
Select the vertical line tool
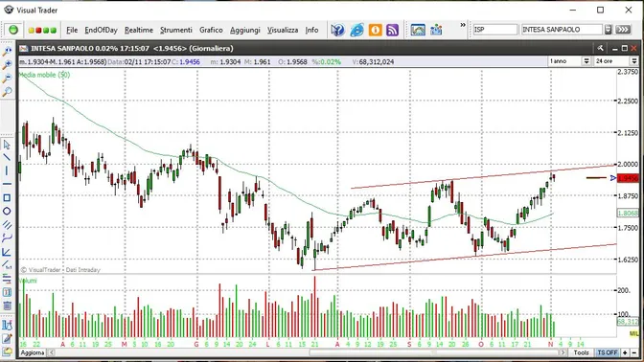[7, 170]
